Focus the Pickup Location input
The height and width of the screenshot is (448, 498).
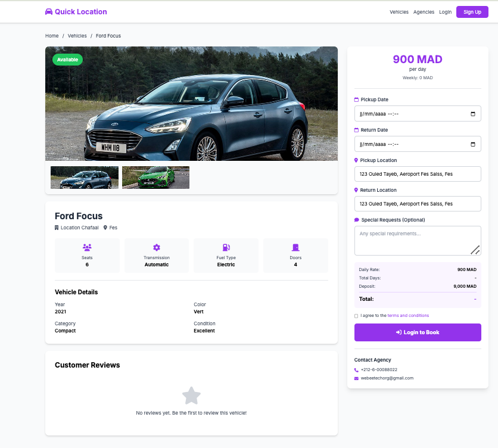coord(418,174)
